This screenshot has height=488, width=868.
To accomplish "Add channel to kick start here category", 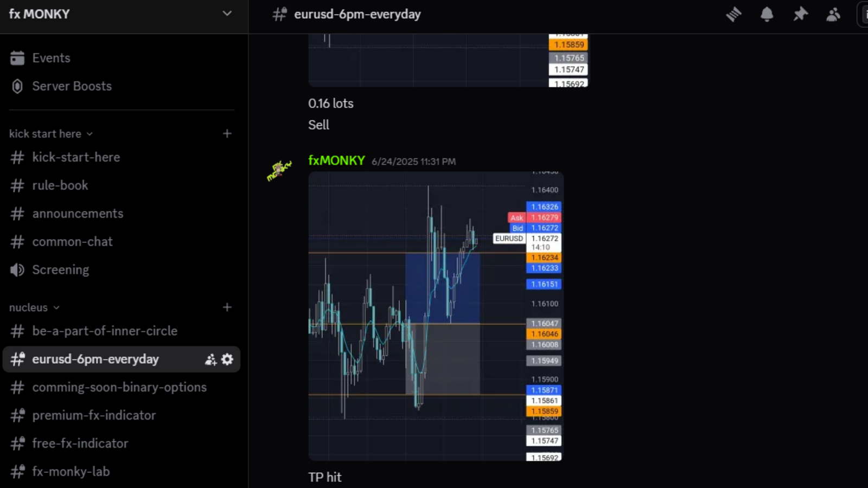I will 227,133.
